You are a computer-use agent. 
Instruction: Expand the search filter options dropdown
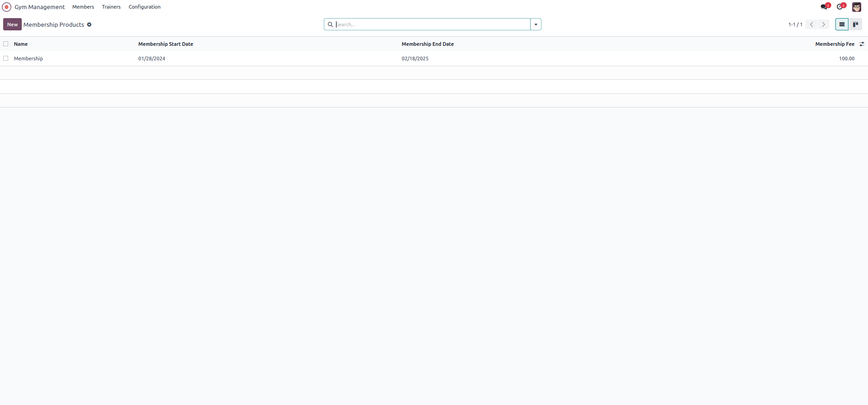pyautogui.click(x=536, y=24)
